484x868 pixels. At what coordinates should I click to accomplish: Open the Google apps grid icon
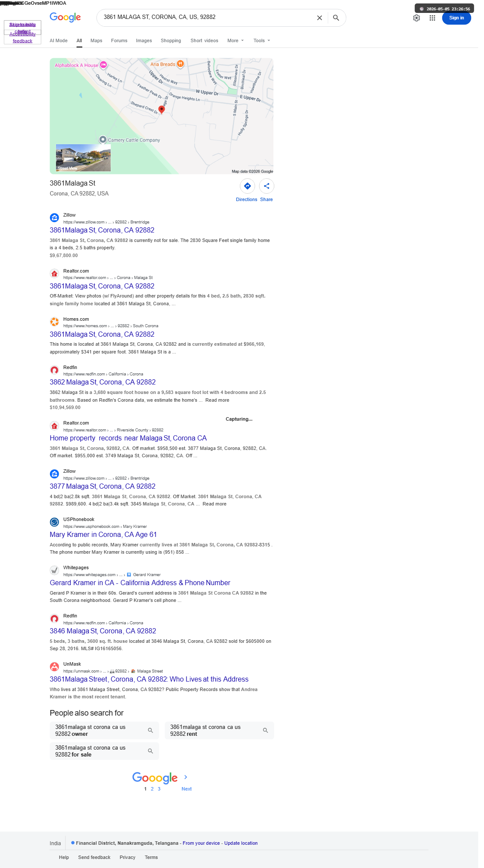point(432,18)
